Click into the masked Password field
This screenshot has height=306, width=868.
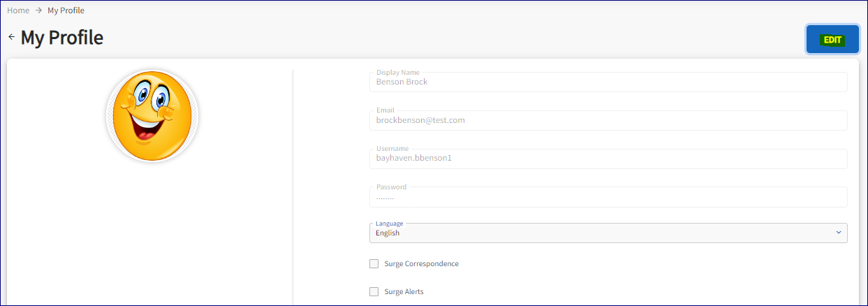click(x=608, y=198)
